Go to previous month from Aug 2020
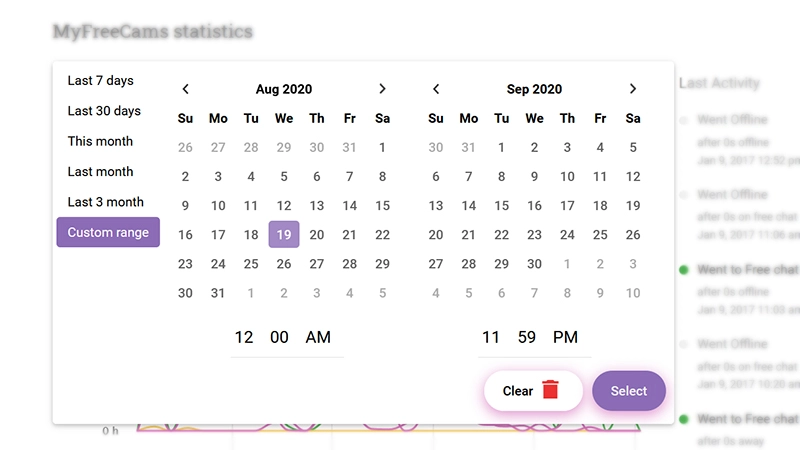Screen dimensions: 800x450 coord(185,89)
